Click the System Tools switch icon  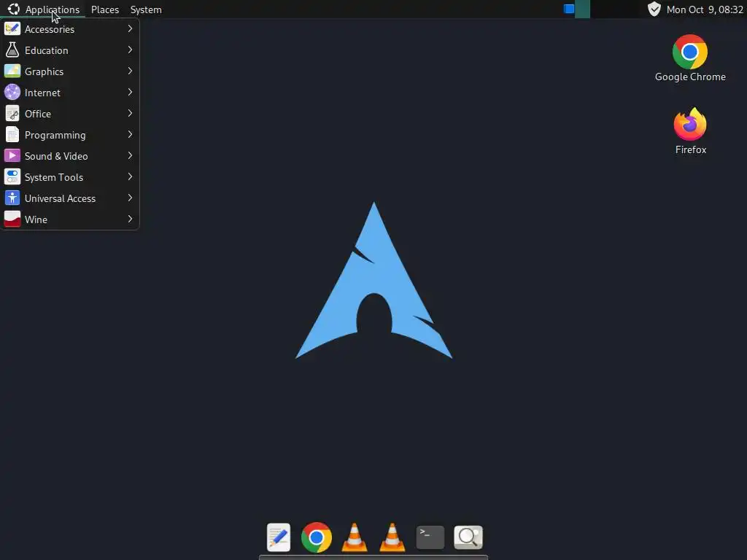coord(12,177)
